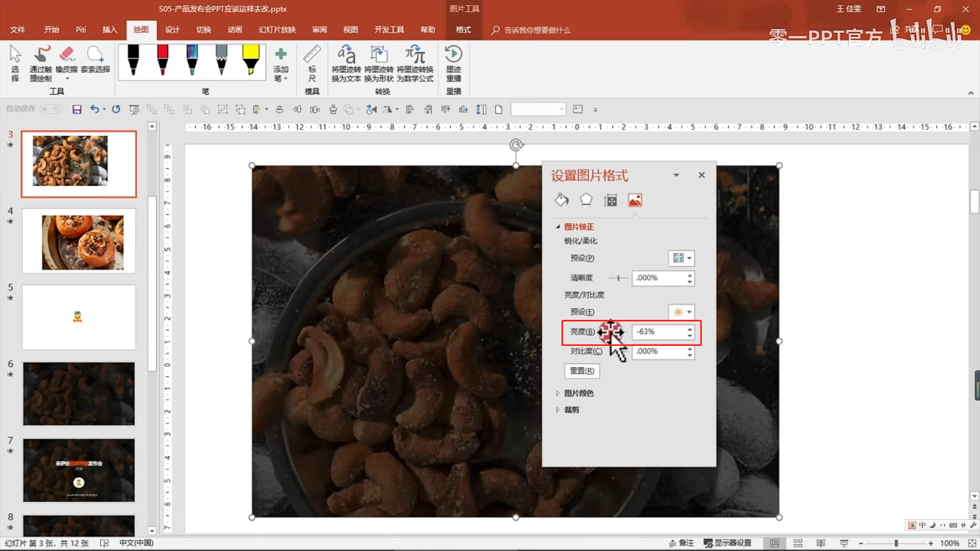The height and width of the screenshot is (551, 980).
Task: Click the 添加笔 add pen button
Action: [x=281, y=64]
